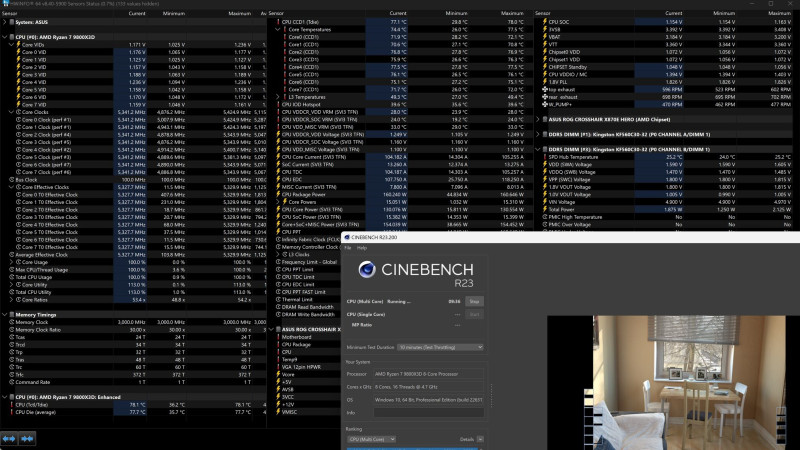Collapse the Core Effective Clocks node
The height and width of the screenshot is (450, 800).
pyautogui.click(x=11, y=187)
